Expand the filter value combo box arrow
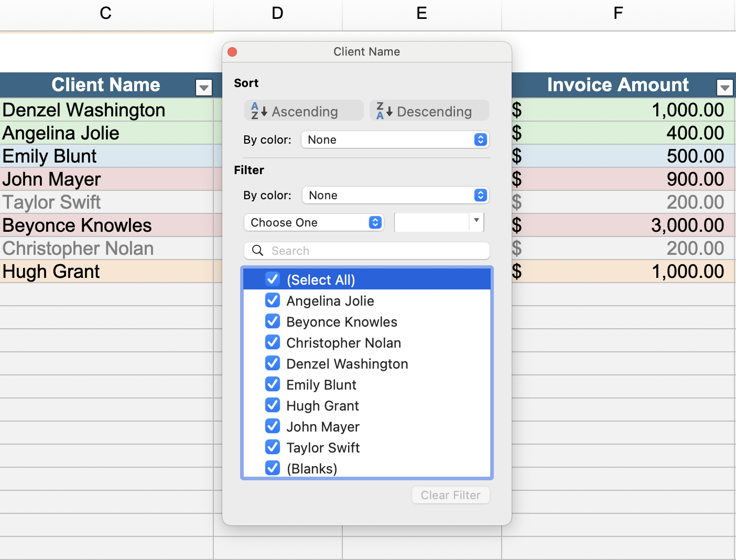736x560 pixels. point(475,222)
